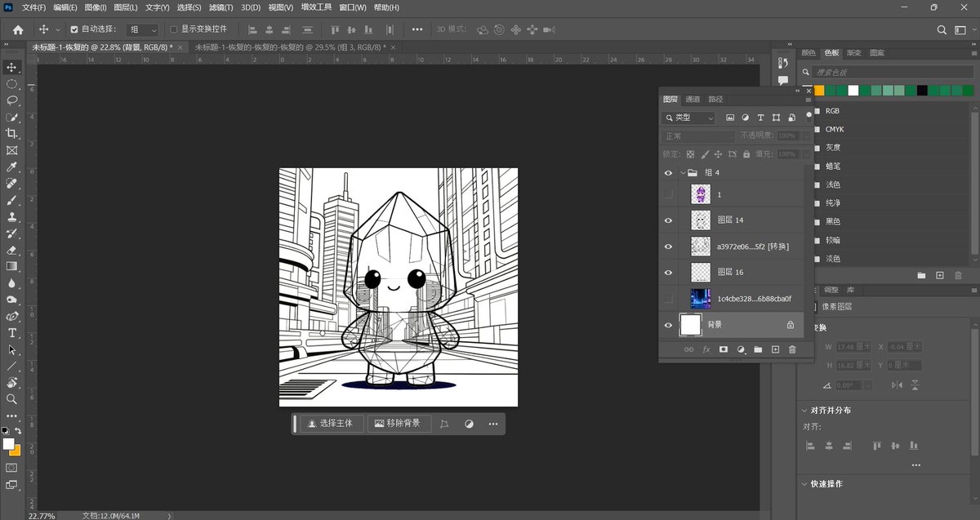This screenshot has width=980, height=520.
Task: Click the black swatch in 色板 row
Action: coord(922,91)
